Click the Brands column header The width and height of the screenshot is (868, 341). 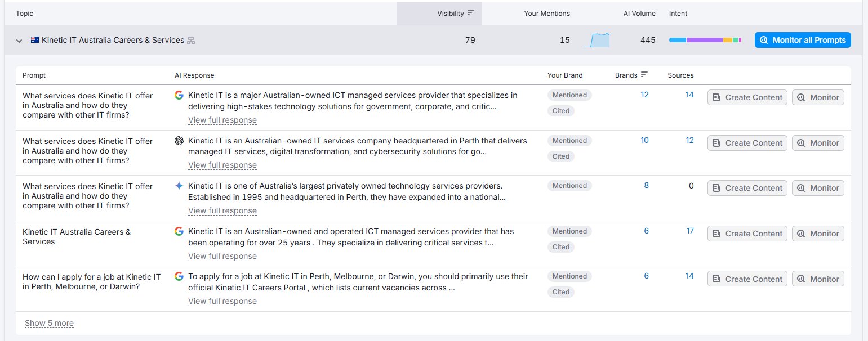tap(626, 75)
